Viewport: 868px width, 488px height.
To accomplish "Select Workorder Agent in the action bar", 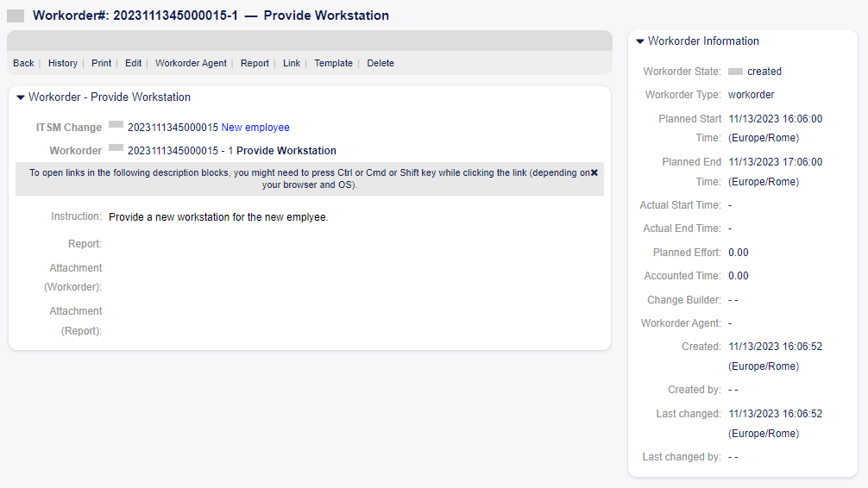I will tap(191, 63).
